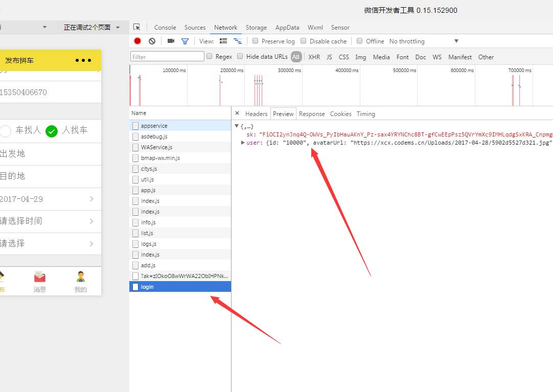Clear the network log
Screen dimensions: 553x392
(x=152, y=41)
